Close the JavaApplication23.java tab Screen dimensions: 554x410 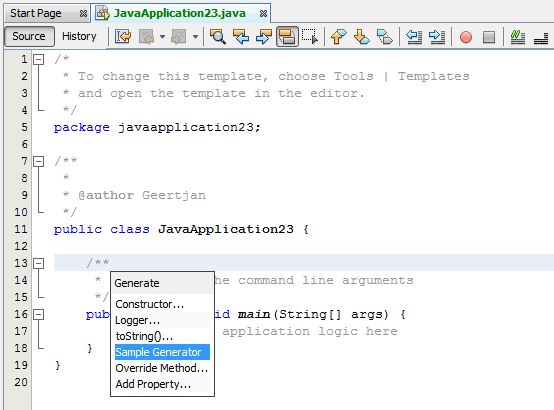click(x=263, y=14)
